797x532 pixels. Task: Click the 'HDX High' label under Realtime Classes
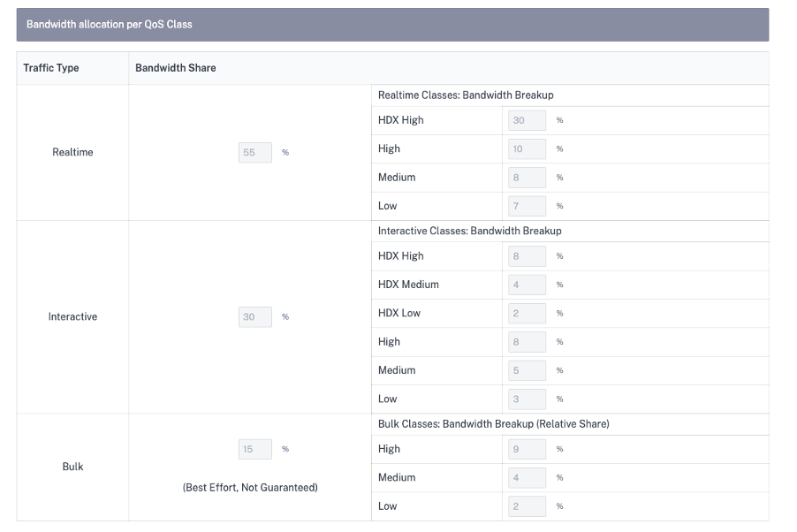click(x=400, y=120)
